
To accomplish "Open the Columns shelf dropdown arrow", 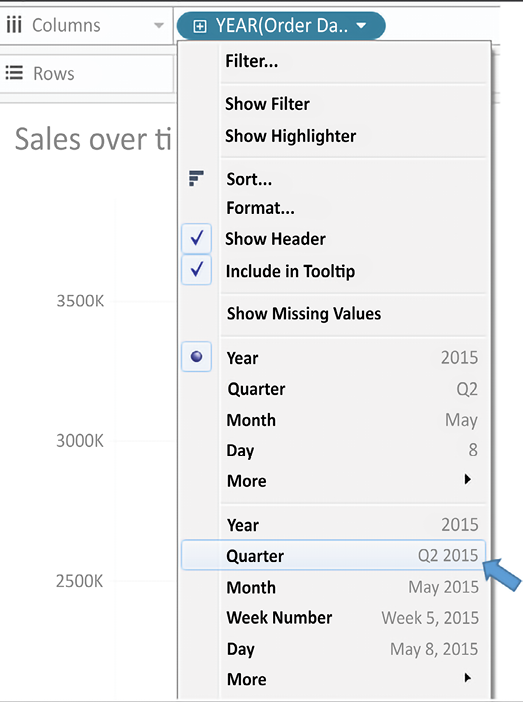I will 159,26.
